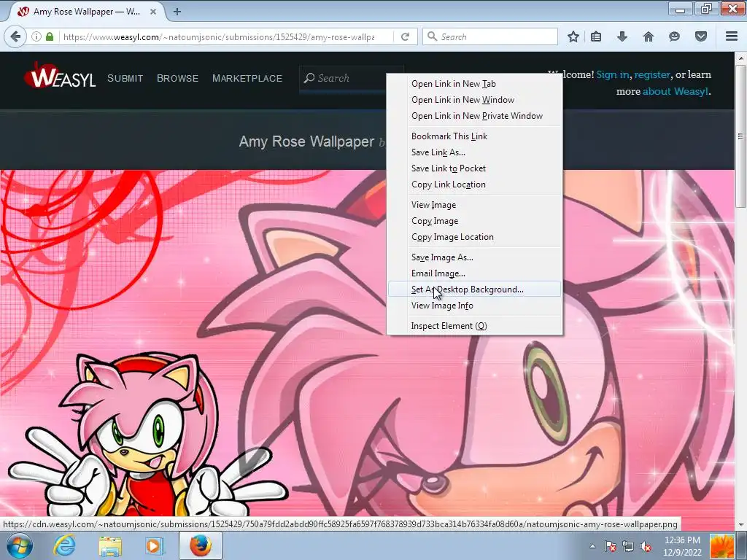Click Action Center flag tray icon

611,547
